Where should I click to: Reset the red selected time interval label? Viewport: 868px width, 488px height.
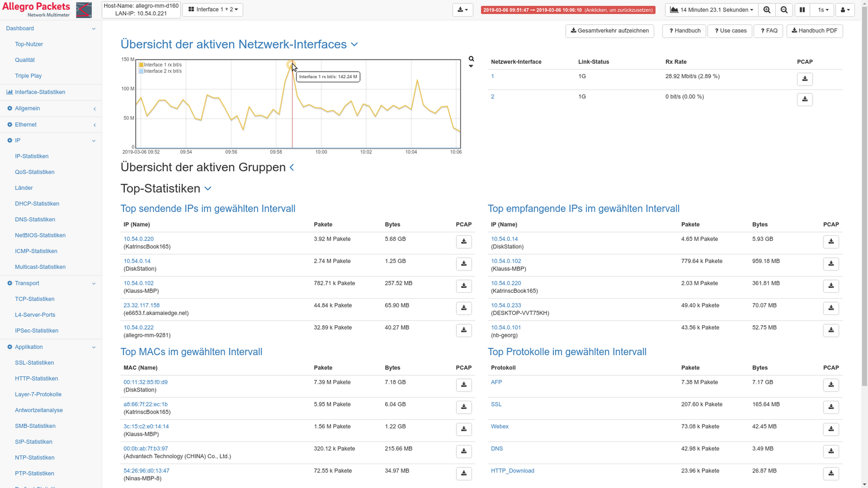pyautogui.click(x=567, y=10)
